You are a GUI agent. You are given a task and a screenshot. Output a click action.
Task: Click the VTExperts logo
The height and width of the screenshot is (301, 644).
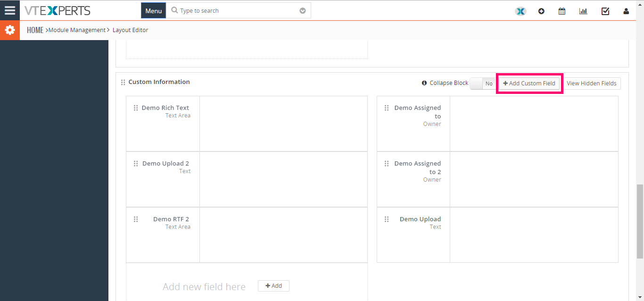coord(58,10)
